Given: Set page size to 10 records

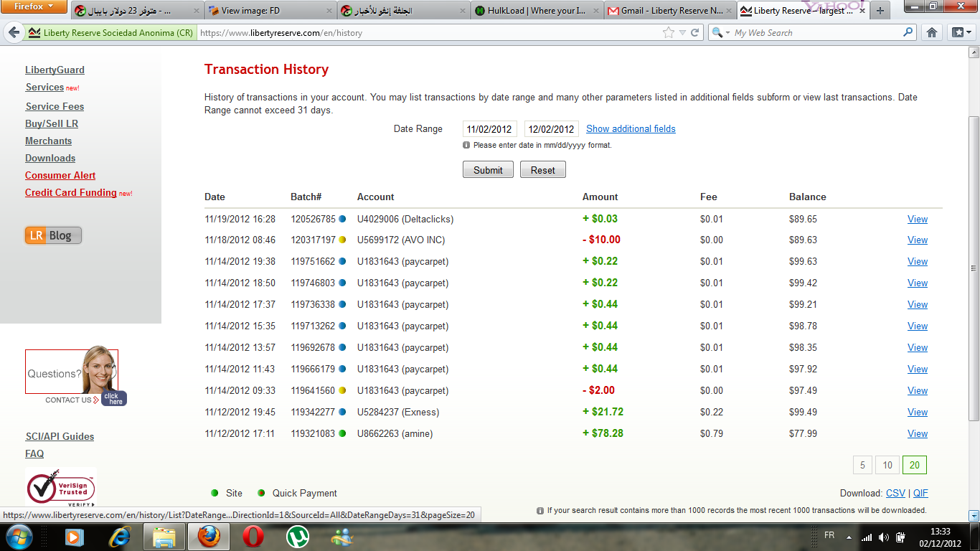Looking at the screenshot, I should coord(887,465).
